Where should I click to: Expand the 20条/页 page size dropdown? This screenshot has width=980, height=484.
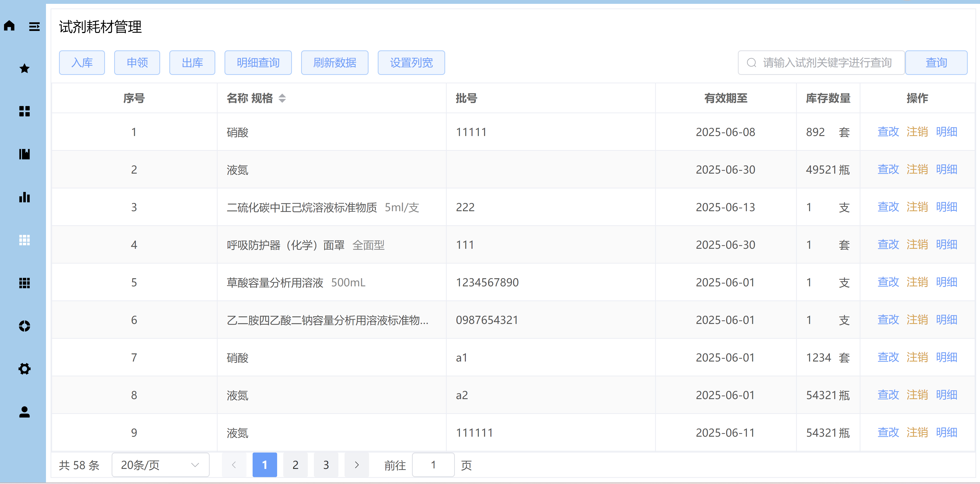tap(161, 465)
